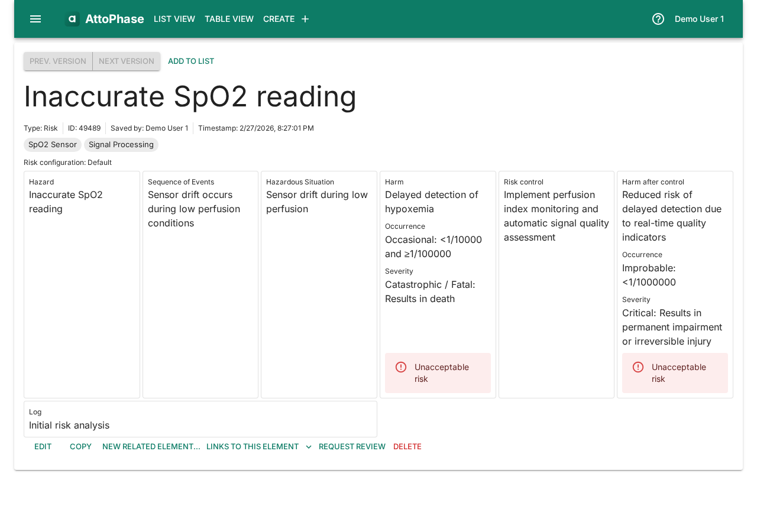757x532 pixels.
Task: Select the SpO2 Sensor tag chip
Action: (53, 145)
